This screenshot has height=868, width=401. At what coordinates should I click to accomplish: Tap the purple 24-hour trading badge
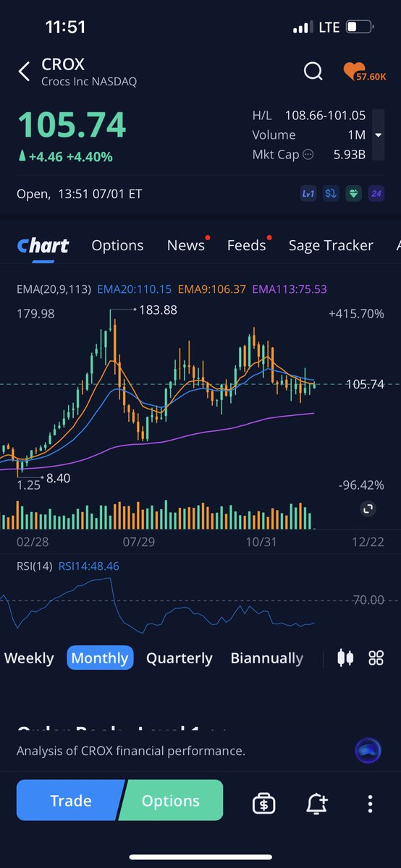pos(376,194)
